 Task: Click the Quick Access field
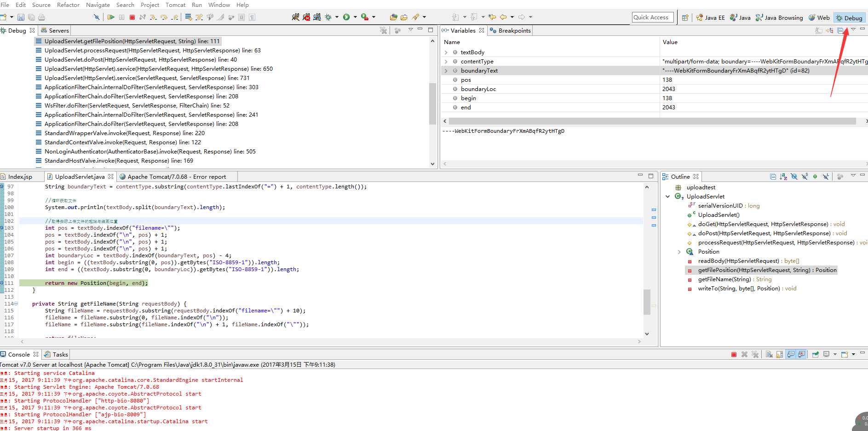point(653,17)
